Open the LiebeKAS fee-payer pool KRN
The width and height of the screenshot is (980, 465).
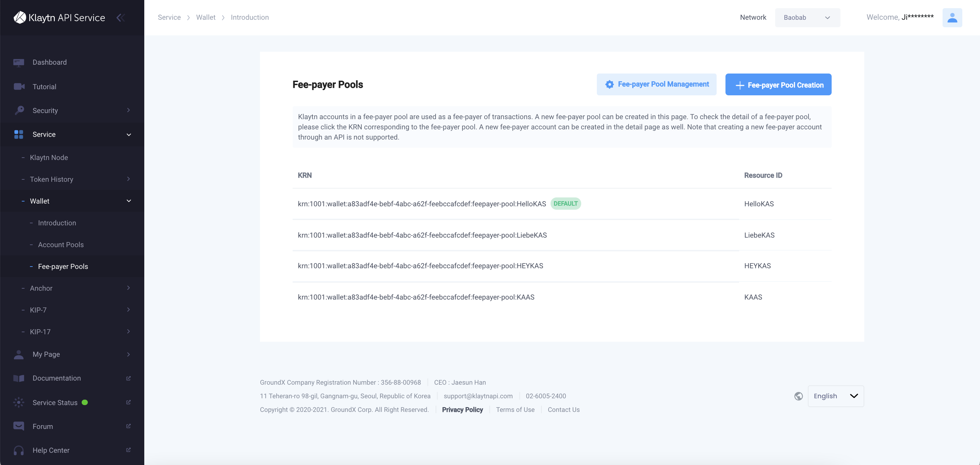422,235
